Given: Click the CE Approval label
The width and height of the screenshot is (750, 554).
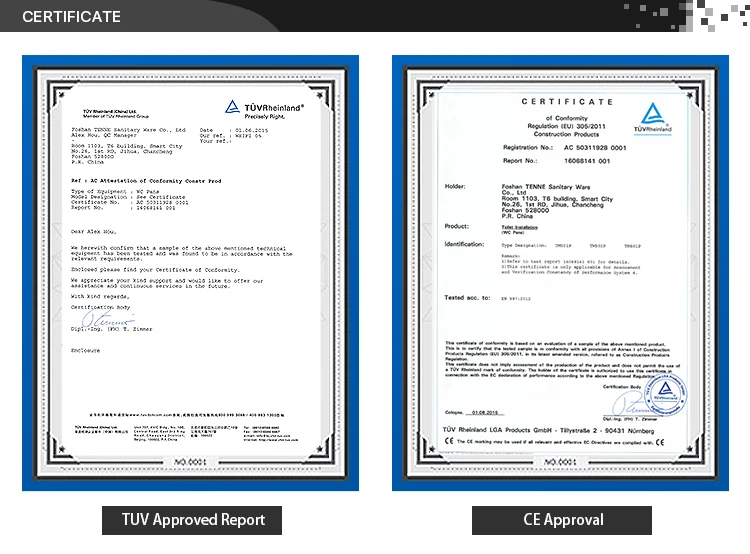Looking at the screenshot, I should (x=562, y=520).
